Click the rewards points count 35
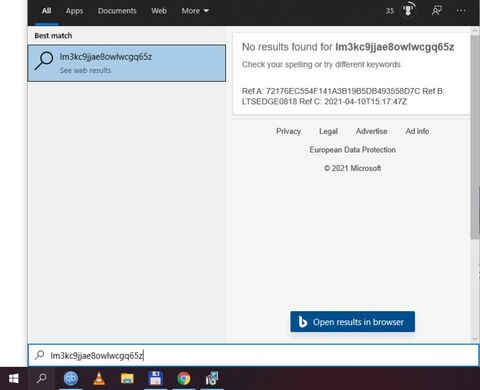 pyautogui.click(x=390, y=11)
